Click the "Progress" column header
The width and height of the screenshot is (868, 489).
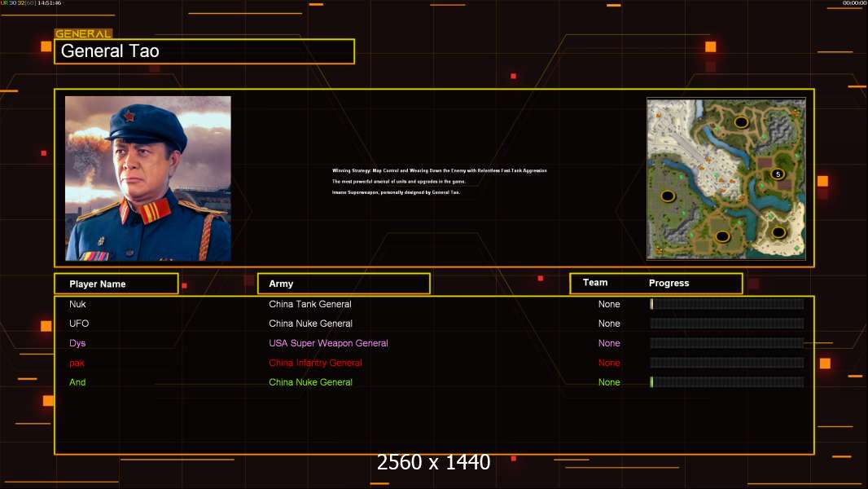click(669, 283)
